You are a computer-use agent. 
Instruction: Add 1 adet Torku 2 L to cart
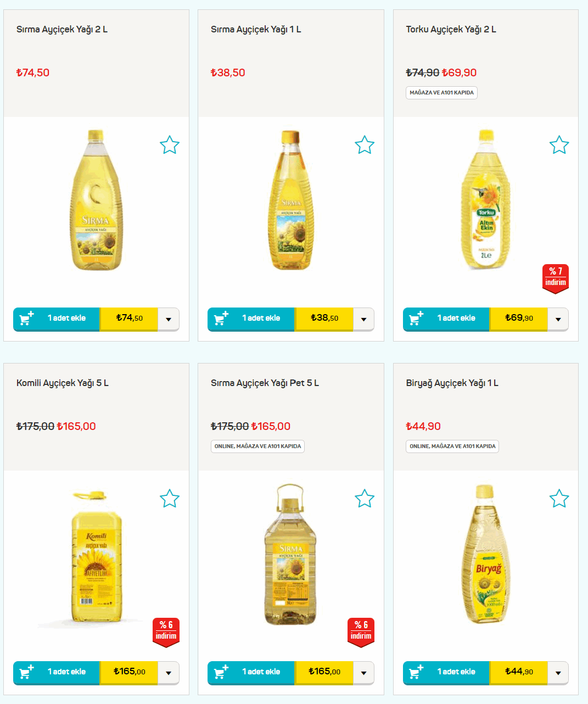(x=446, y=319)
